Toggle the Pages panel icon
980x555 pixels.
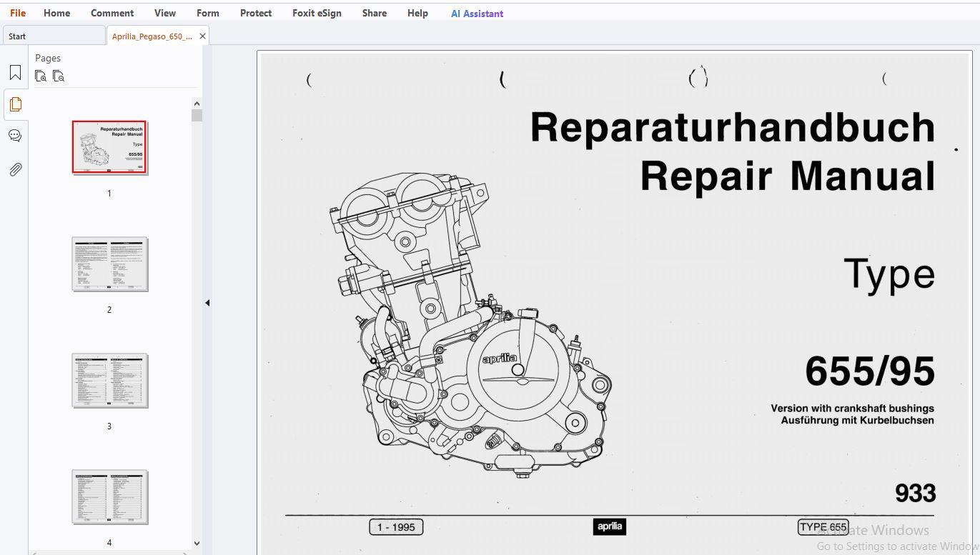(15, 104)
